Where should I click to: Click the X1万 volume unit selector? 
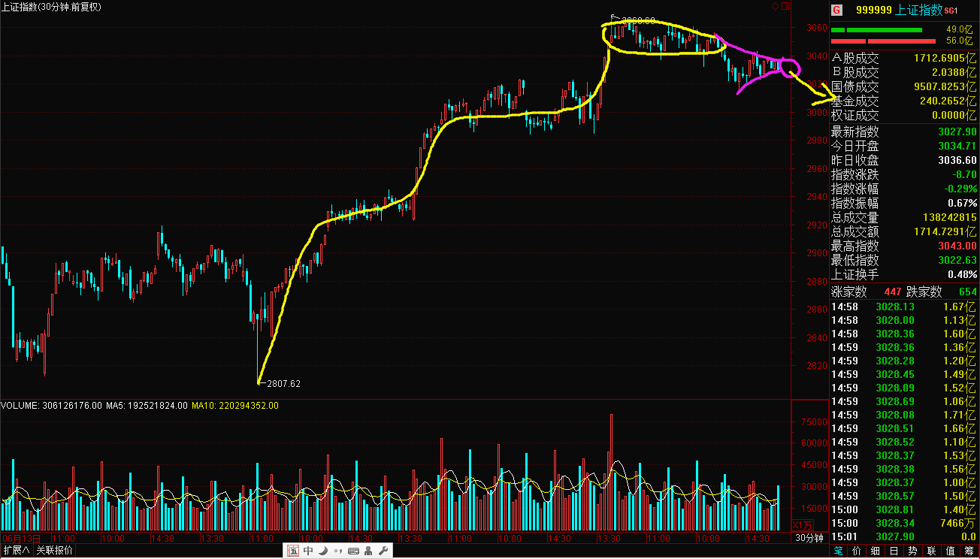click(803, 524)
